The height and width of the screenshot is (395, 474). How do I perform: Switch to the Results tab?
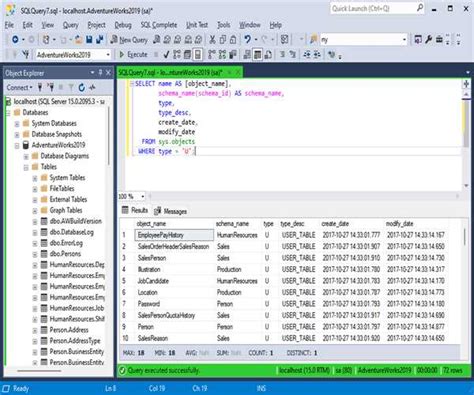135,210
